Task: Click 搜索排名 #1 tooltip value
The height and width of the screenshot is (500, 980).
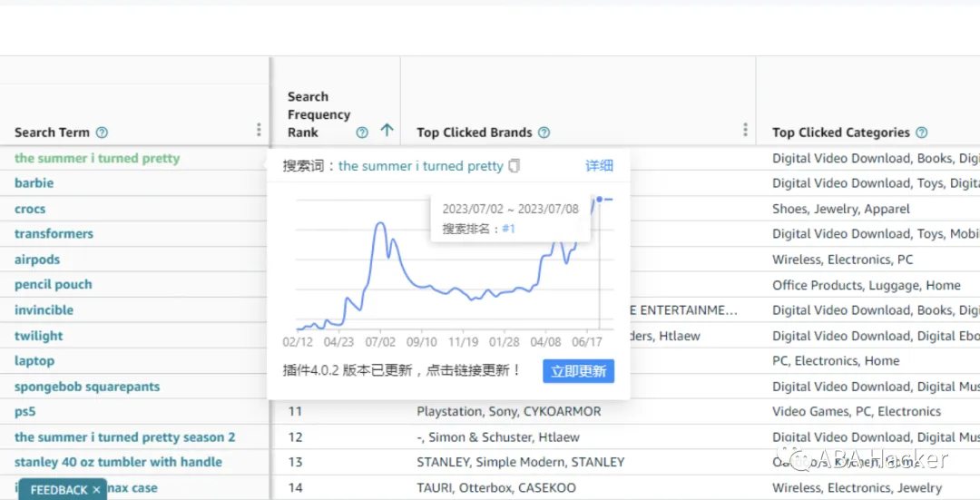Action: pos(509,229)
